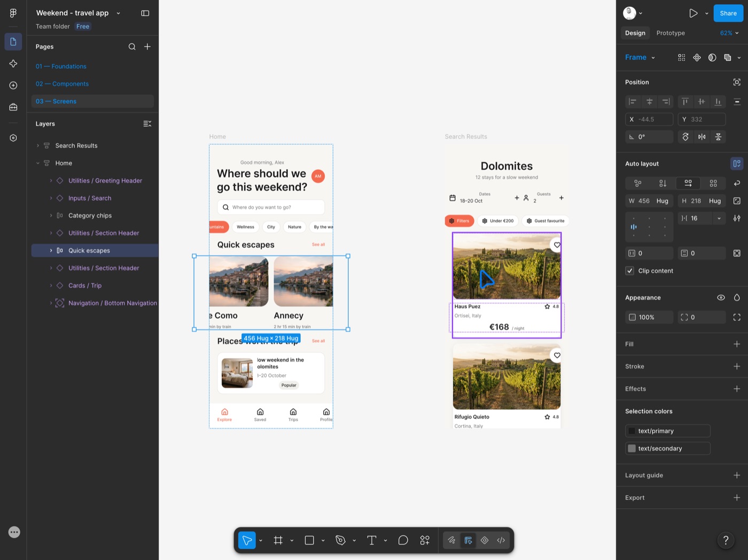Open the file name dropdown chevron
Screen dimensions: 748x560
(118, 13)
